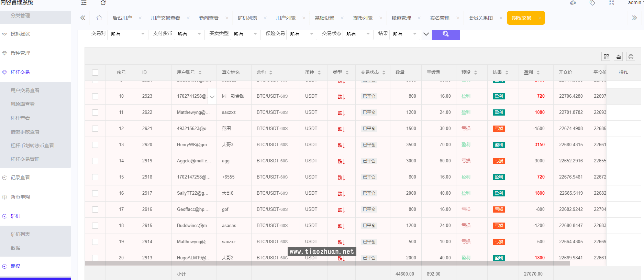The height and width of the screenshot is (280, 644).
Task: Toggle the select-all header checkbox
Action: (95, 73)
